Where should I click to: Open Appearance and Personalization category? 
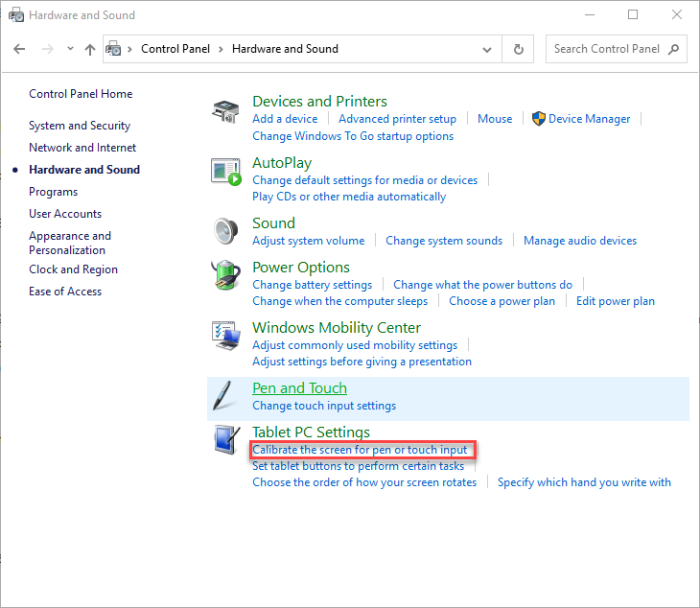(70, 243)
